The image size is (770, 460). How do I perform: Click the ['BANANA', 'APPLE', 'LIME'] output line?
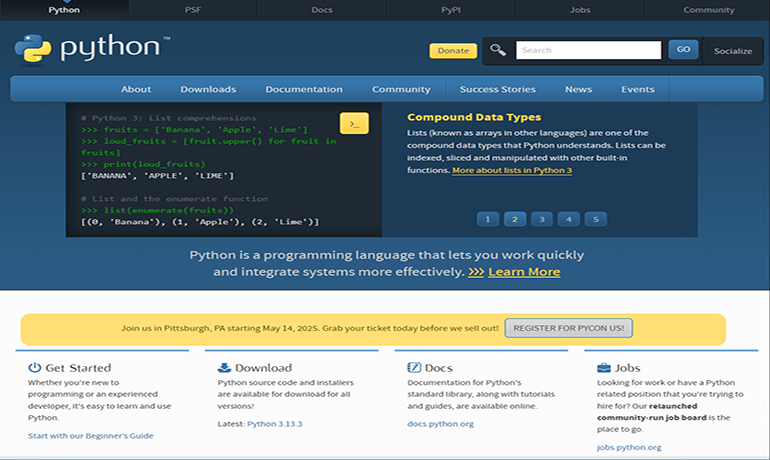[158, 176]
